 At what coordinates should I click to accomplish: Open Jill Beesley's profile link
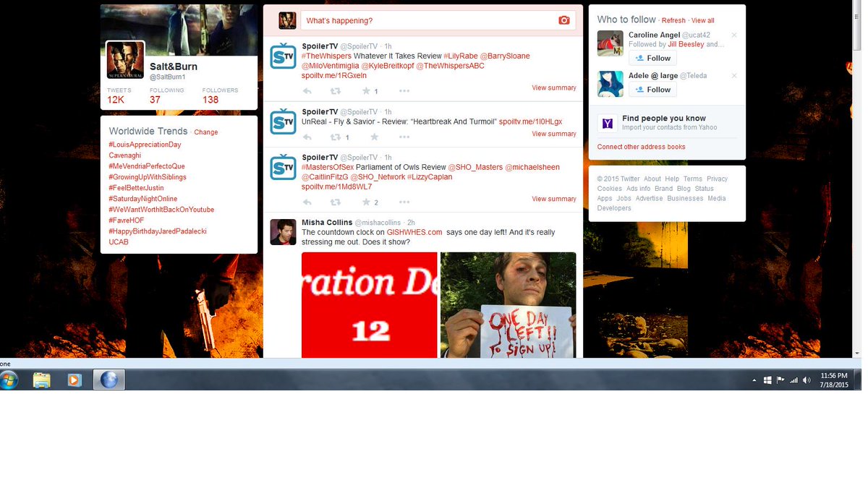[686, 44]
